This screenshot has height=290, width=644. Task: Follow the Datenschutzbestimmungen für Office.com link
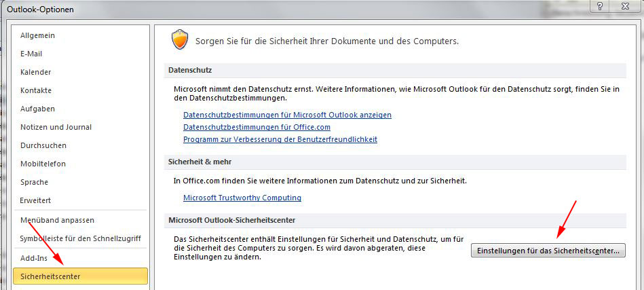click(257, 127)
